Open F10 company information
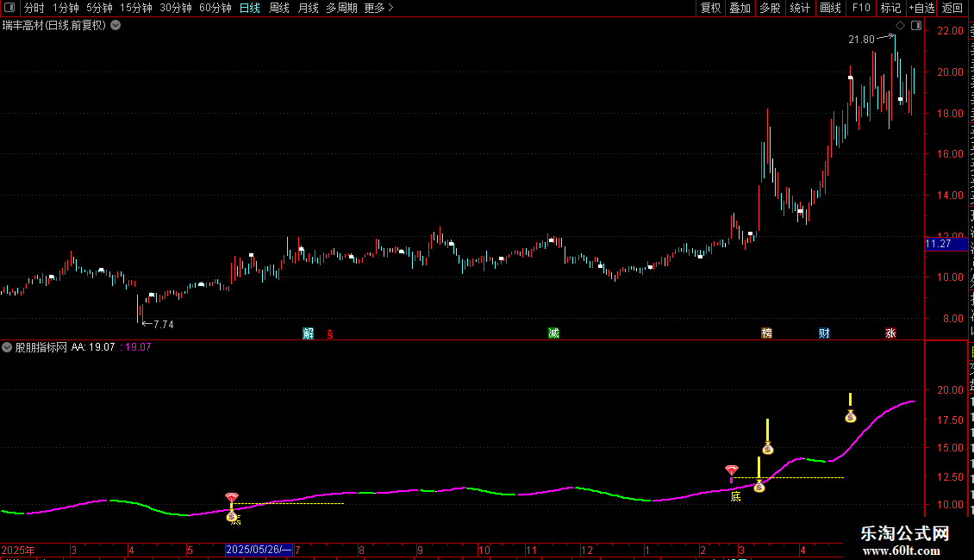This screenshot has width=974, height=560. tap(861, 8)
